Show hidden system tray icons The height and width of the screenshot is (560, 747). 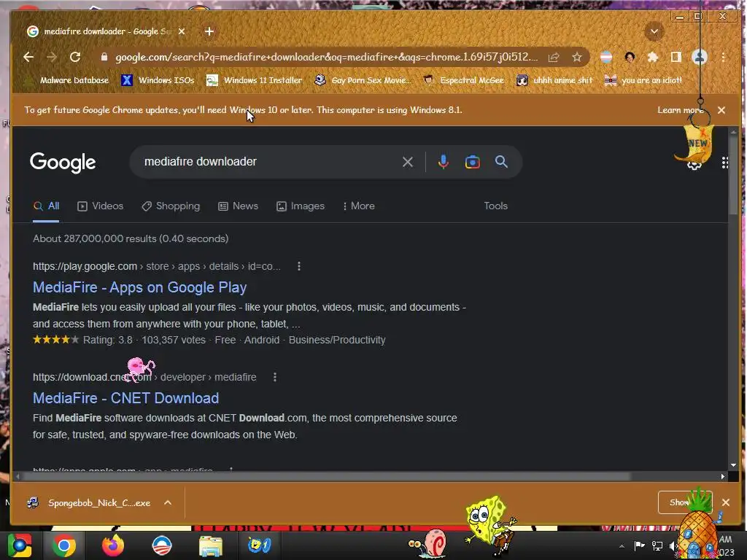622,546
